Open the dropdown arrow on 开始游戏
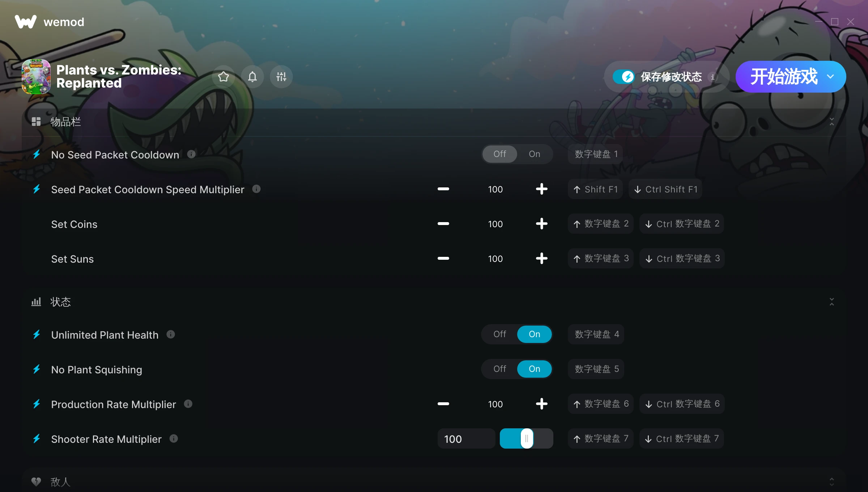Image resolution: width=868 pixels, height=492 pixels. (x=830, y=77)
